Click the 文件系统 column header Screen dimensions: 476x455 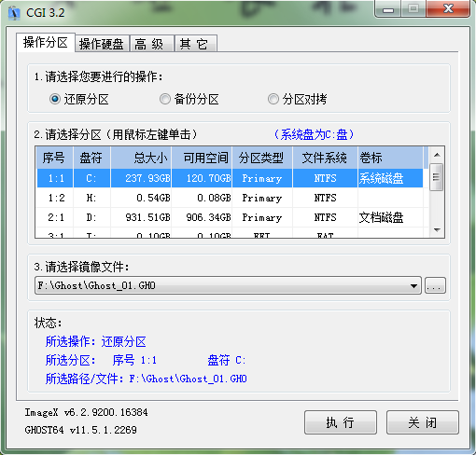tap(325, 158)
